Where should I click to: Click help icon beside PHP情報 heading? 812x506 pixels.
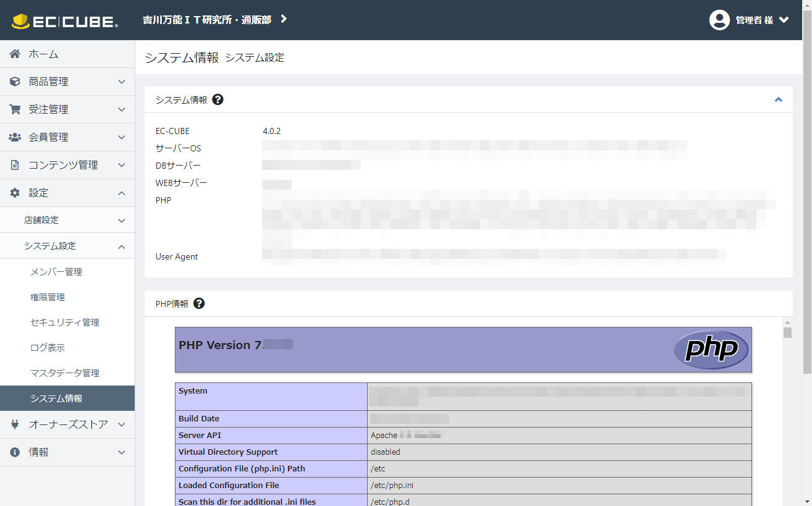pos(199,303)
